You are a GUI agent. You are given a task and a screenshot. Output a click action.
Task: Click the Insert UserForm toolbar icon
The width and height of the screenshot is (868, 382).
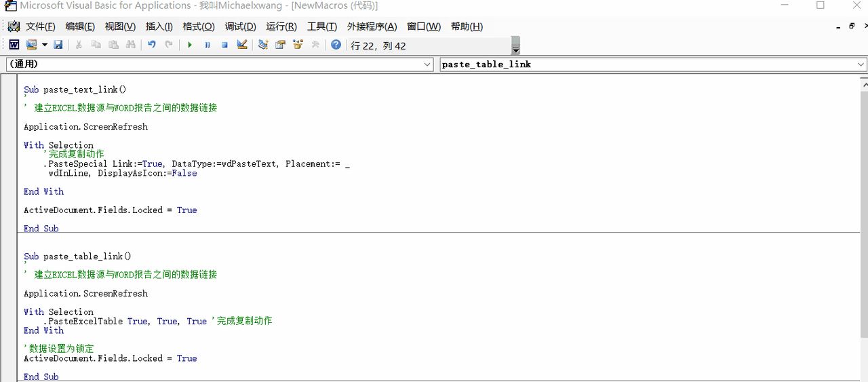click(31, 45)
